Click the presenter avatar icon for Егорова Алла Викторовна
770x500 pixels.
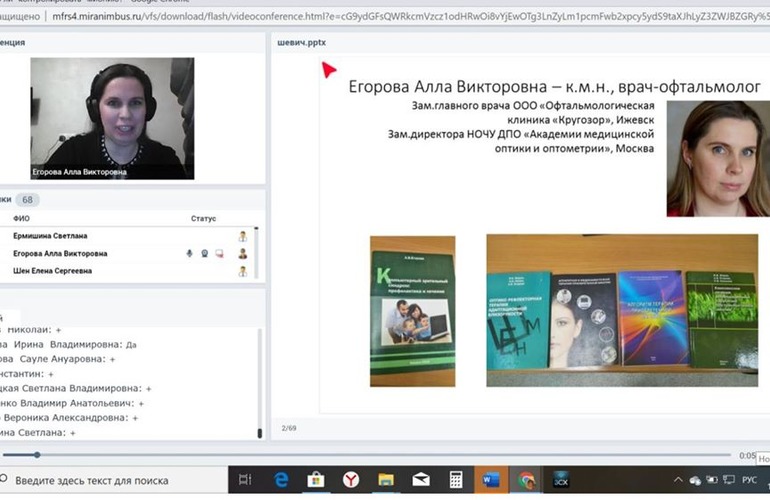pos(243,253)
